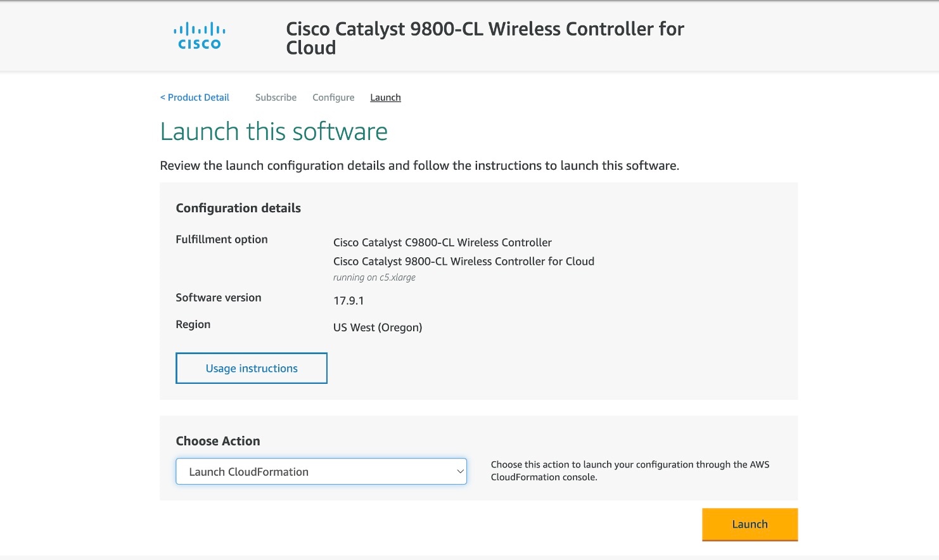Image resolution: width=939 pixels, height=560 pixels.
Task: Click the 'Launch this software' heading
Action: coord(274,132)
